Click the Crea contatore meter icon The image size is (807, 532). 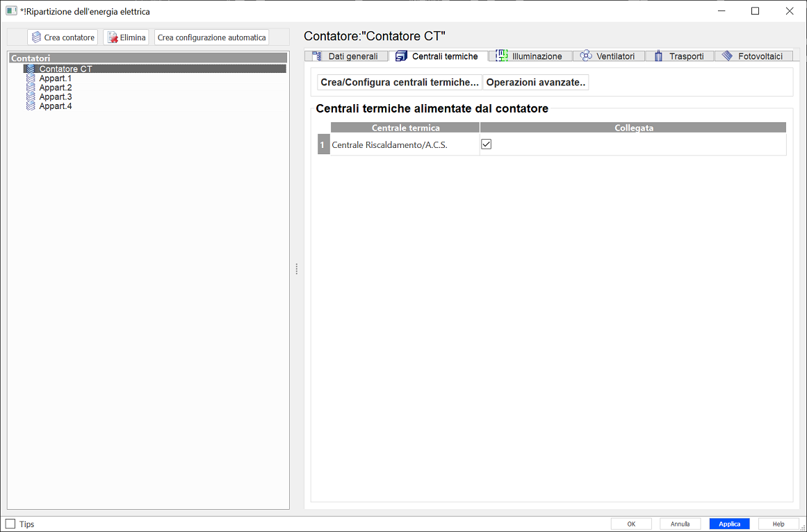36,38
